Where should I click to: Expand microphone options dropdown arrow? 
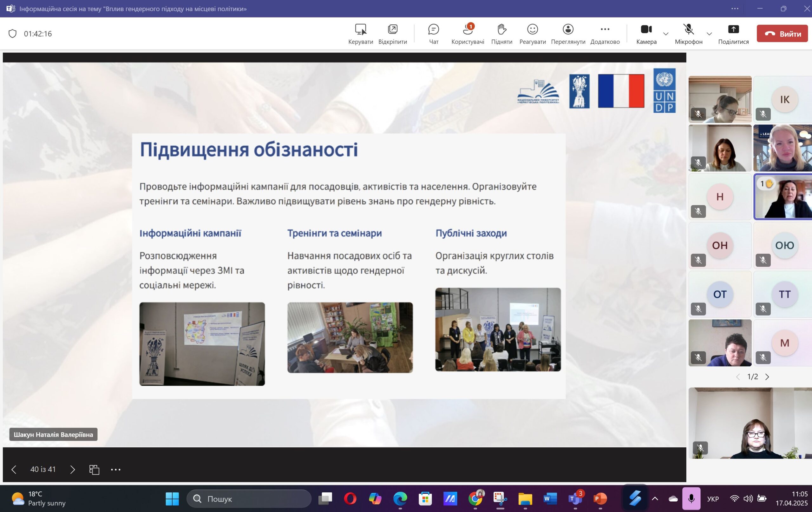click(709, 34)
